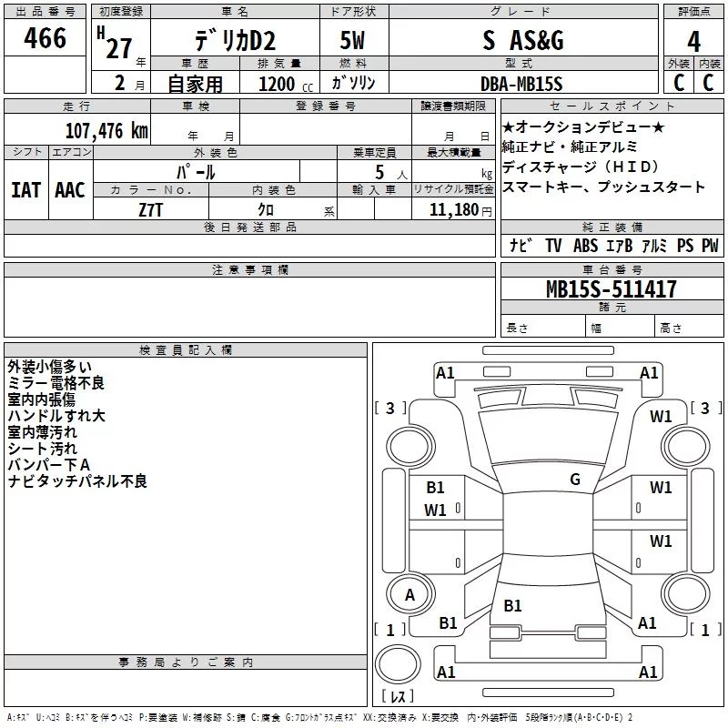Click the PW equipment item
Viewport: 728px width, 728px height.
(710, 245)
